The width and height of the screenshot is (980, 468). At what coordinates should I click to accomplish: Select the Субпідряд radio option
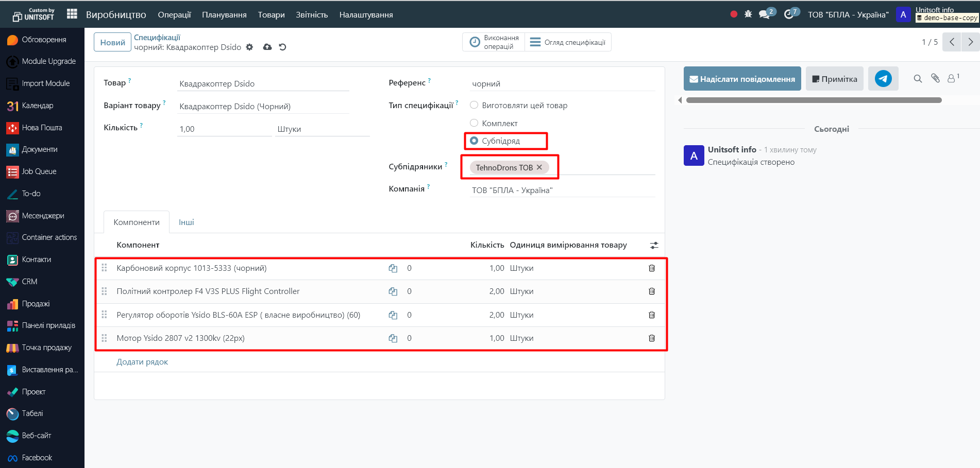click(474, 141)
